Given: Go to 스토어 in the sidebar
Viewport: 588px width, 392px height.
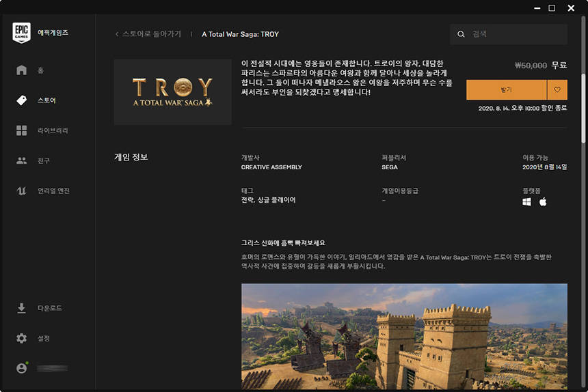Looking at the screenshot, I should (x=46, y=100).
